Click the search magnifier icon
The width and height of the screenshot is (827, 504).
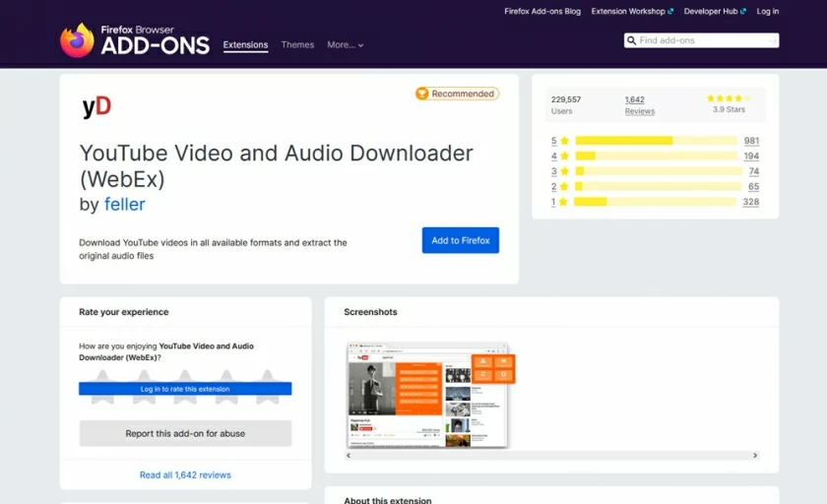(x=631, y=40)
